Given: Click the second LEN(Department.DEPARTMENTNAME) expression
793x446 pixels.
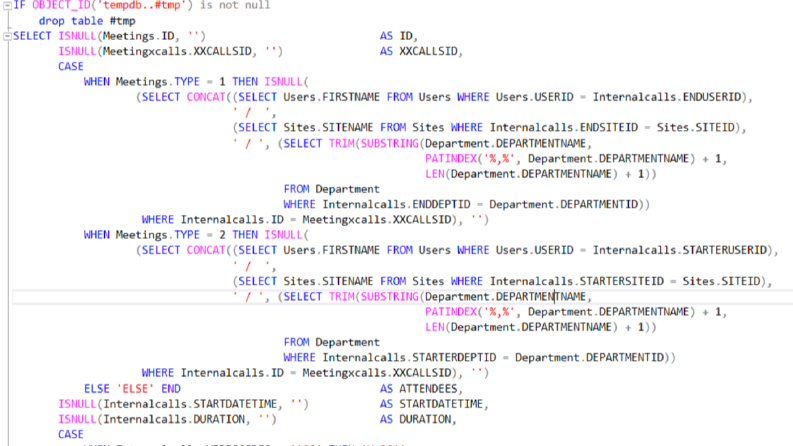Looking at the screenshot, I should pyautogui.click(x=521, y=327).
